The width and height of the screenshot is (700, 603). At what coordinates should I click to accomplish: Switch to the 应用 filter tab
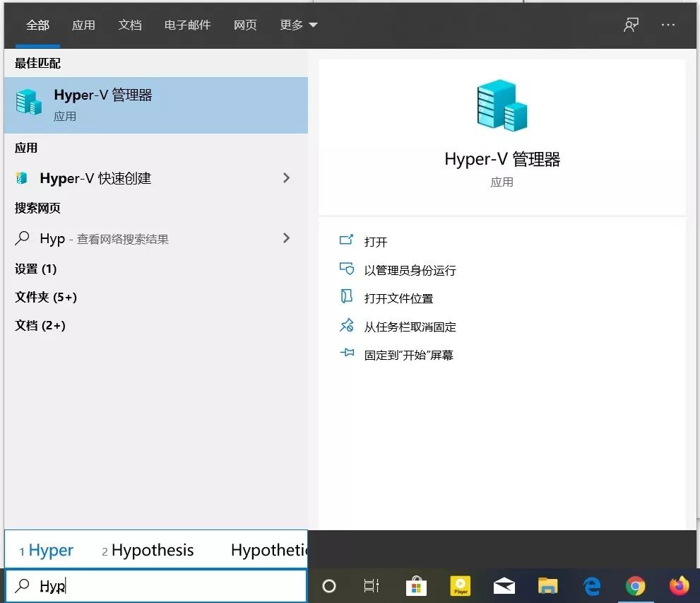[83, 25]
